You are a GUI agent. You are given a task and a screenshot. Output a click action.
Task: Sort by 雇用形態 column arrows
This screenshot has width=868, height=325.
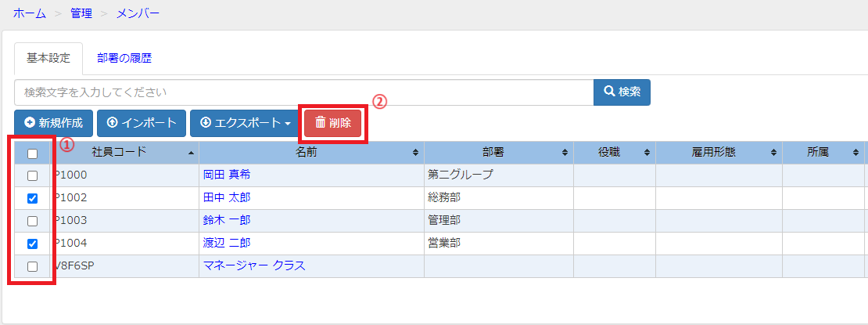tap(773, 153)
